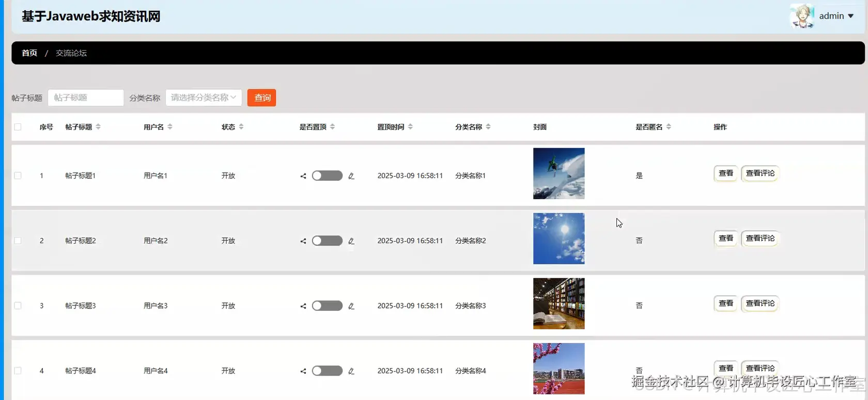Click cell 帖子标题2
Image resolution: width=868 pixels, height=400 pixels.
(x=81, y=241)
